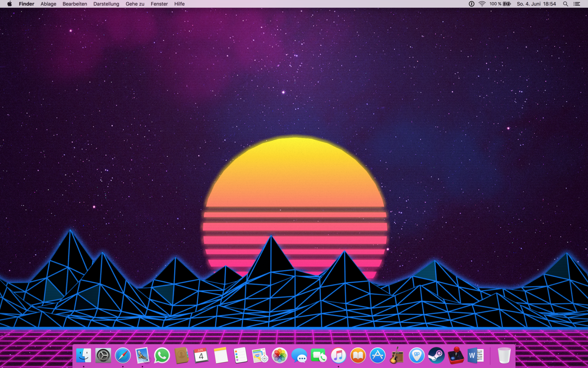
Task: Launch Maps app from the Dock
Action: (x=260, y=355)
